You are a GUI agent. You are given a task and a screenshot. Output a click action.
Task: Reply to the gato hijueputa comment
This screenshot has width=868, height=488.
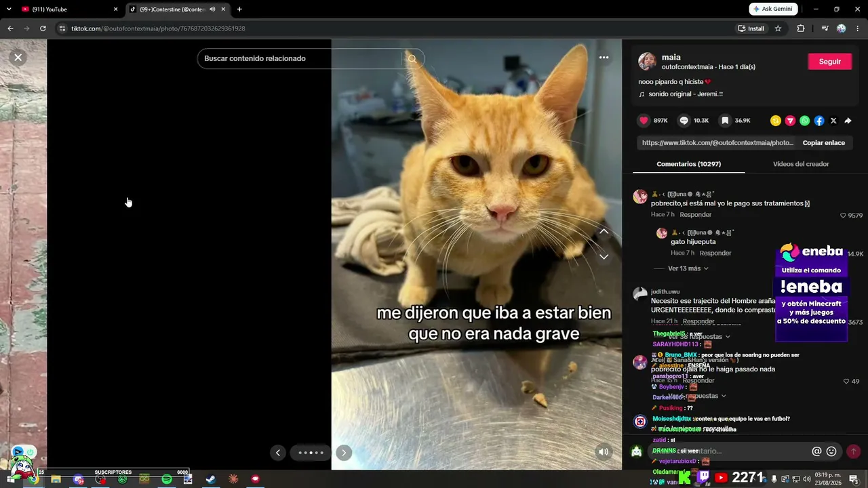tap(715, 253)
